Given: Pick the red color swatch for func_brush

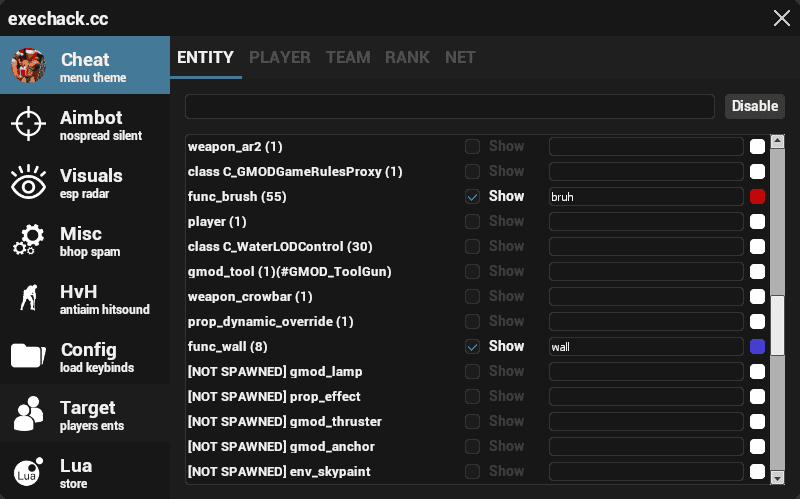Looking at the screenshot, I should [x=757, y=197].
